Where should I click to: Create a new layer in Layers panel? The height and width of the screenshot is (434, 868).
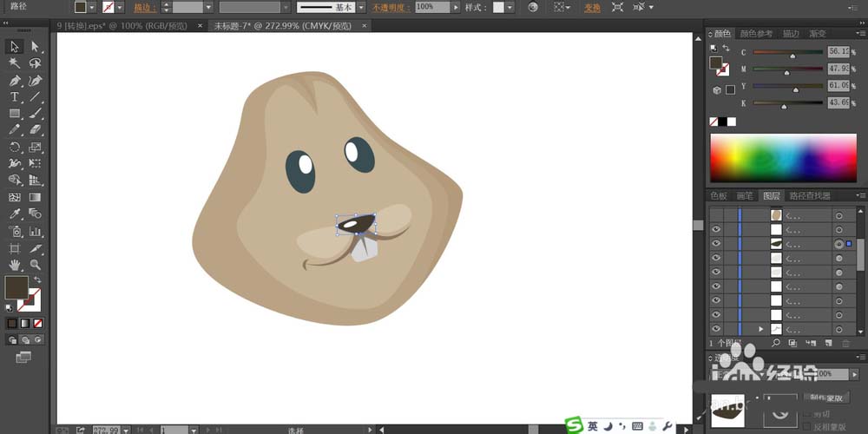(x=828, y=343)
